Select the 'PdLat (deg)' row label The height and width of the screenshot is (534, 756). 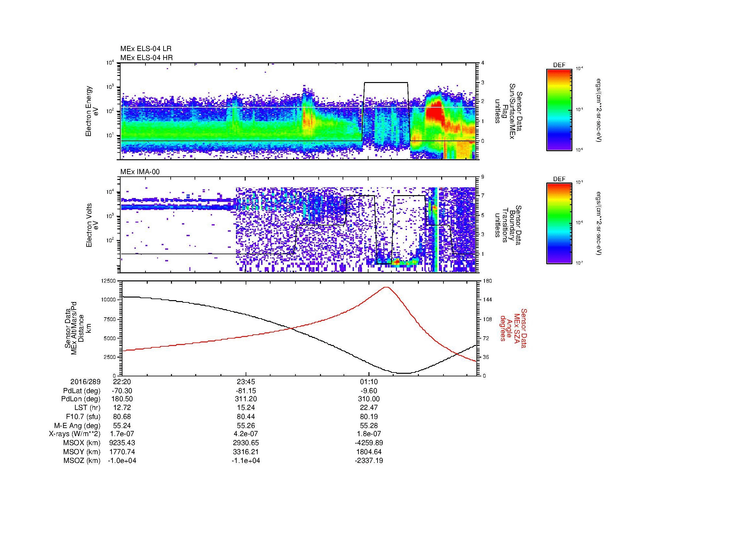tap(82, 391)
